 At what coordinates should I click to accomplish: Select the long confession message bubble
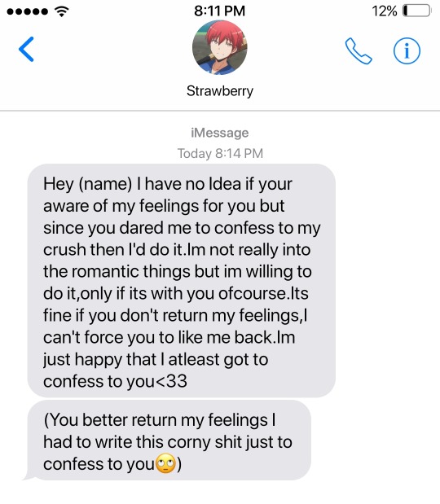[x=182, y=280]
